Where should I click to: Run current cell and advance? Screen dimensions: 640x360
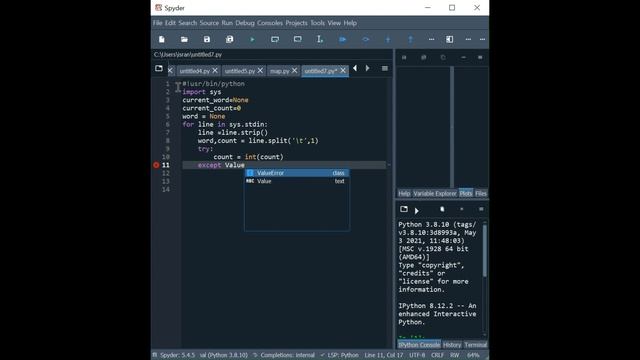pos(298,39)
